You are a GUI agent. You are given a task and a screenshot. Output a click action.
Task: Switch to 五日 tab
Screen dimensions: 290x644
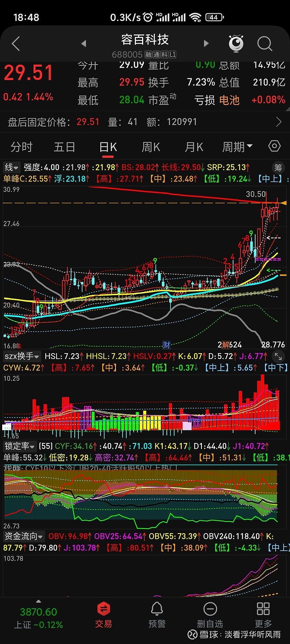coord(64,147)
